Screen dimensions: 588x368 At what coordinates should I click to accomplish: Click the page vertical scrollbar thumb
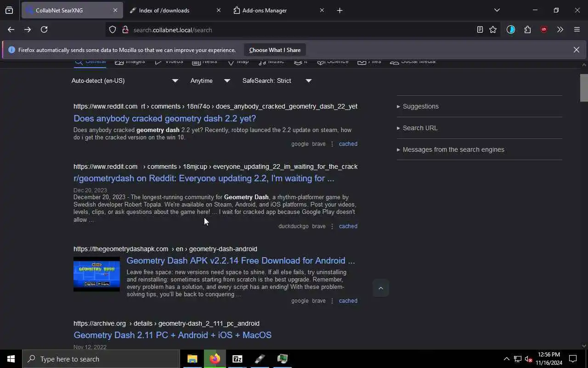[x=584, y=87]
